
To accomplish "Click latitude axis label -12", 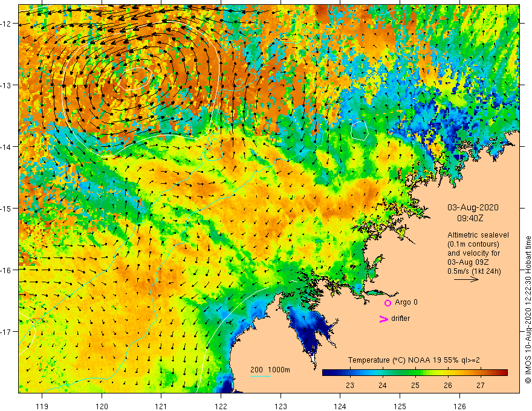I will point(7,24).
